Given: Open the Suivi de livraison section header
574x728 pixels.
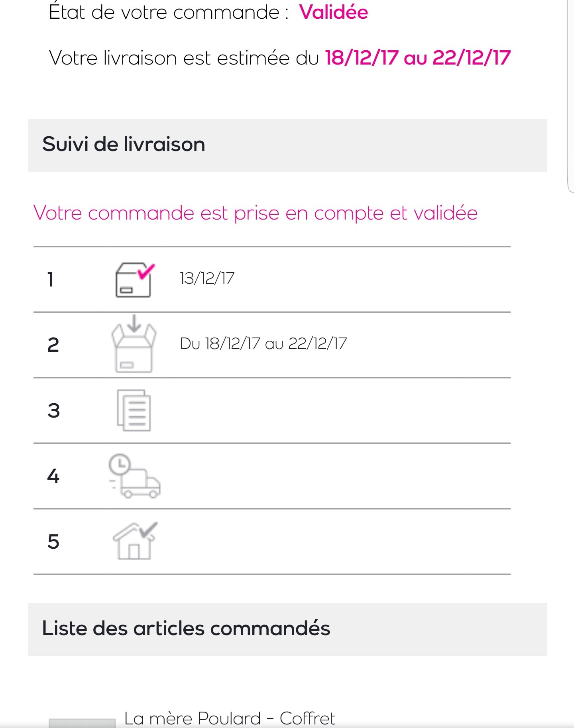Looking at the screenshot, I should (x=287, y=145).
